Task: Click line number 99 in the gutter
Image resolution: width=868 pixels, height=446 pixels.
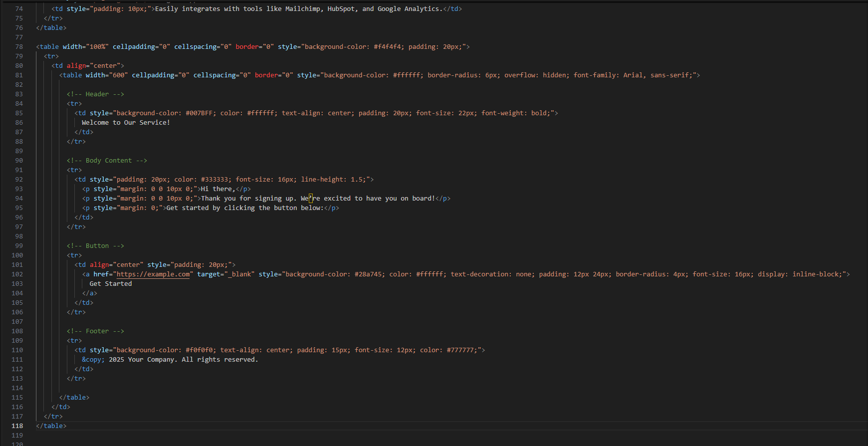Action: (19, 246)
